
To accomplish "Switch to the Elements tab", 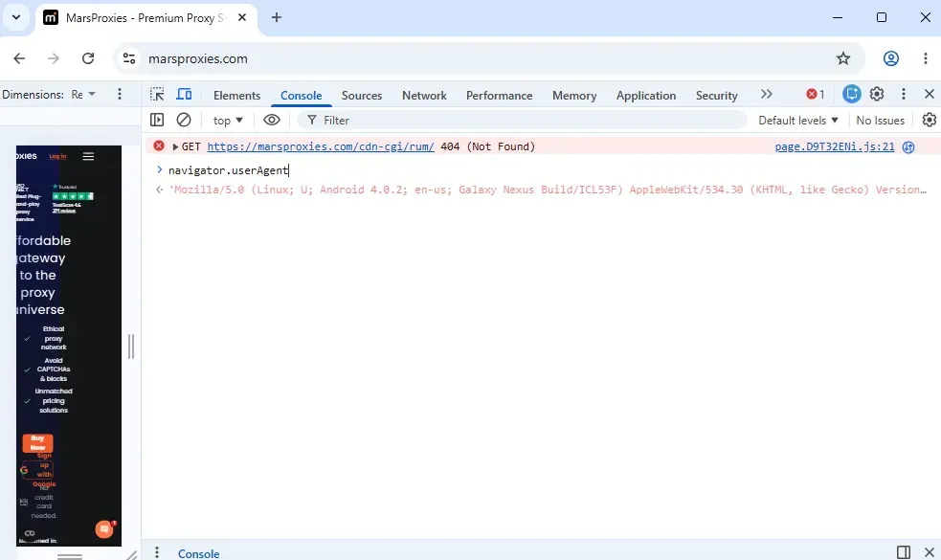I will pyautogui.click(x=236, y=96).
